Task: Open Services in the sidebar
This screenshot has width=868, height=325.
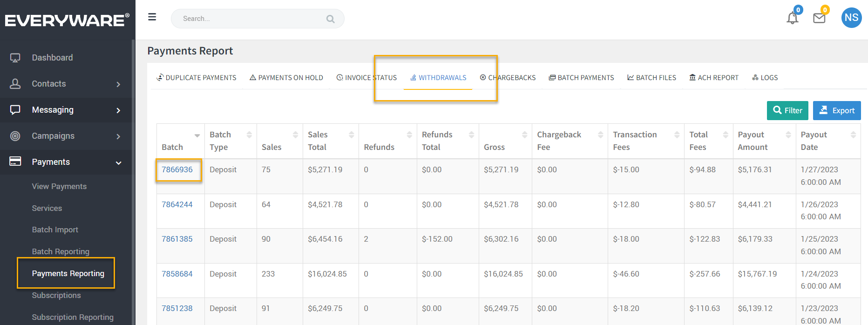Action: [47, 208]
